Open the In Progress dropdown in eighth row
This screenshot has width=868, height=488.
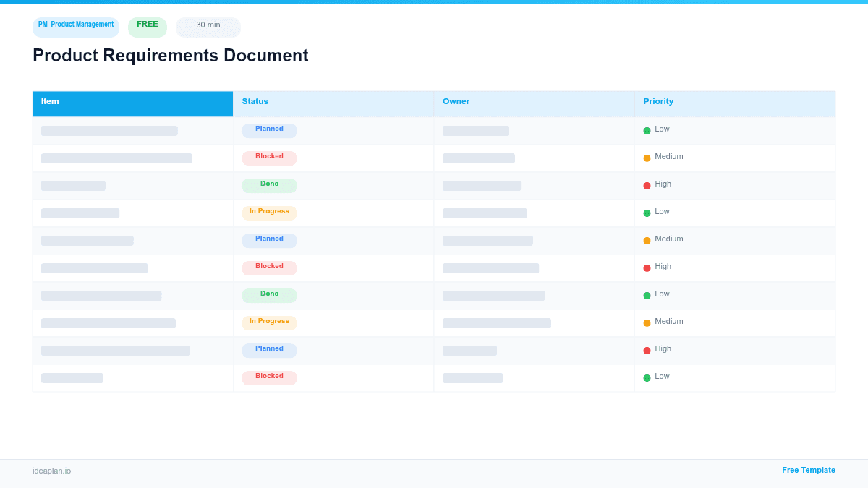[x=269, y=322]
